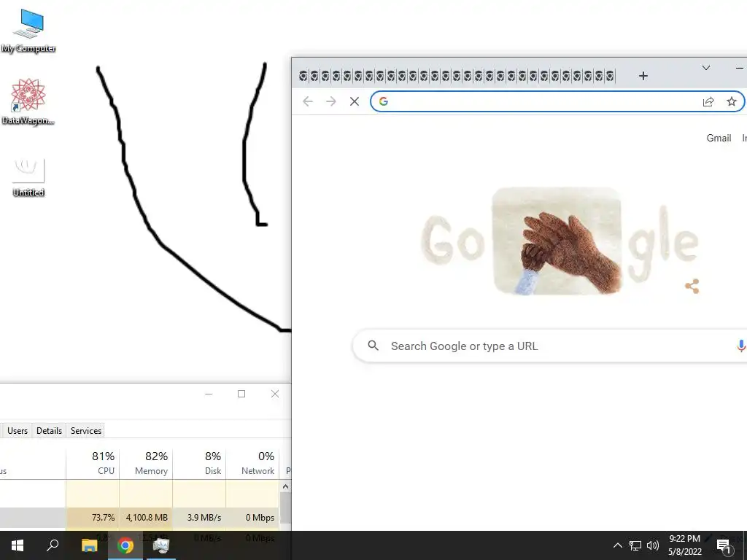
Task: Click the Chrome forward arrow
Action: 330,101
